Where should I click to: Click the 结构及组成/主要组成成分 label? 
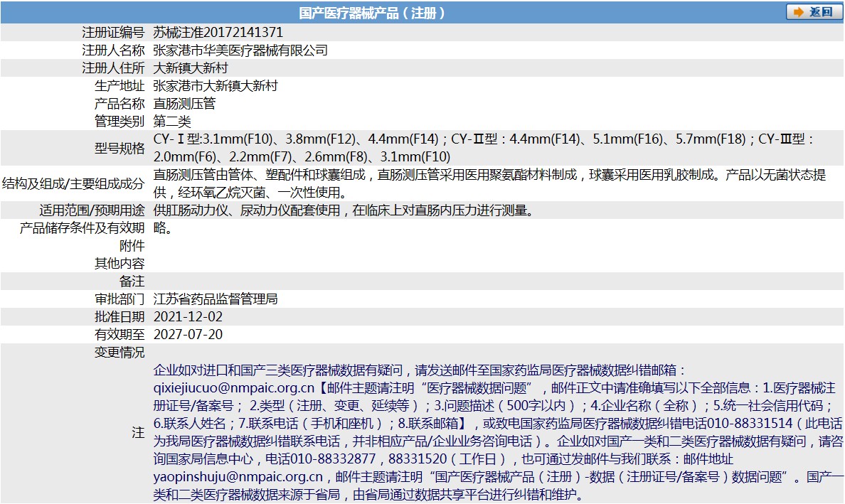73,183
